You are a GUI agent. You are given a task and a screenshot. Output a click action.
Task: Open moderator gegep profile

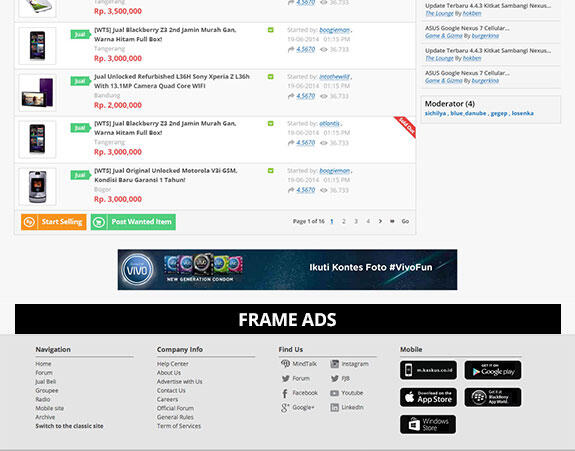click(x=499, y=113)
